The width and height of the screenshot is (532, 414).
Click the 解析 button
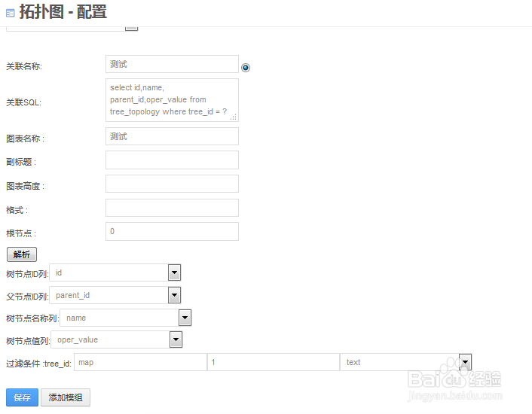[22, 254]
